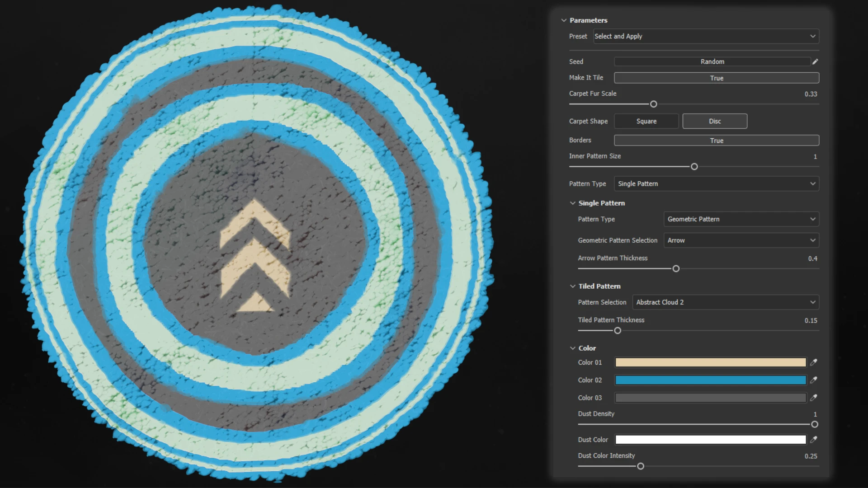The image size is (868, 488).
Task: Click the Dust Color Intensity value 0.25
Action: 811,456
